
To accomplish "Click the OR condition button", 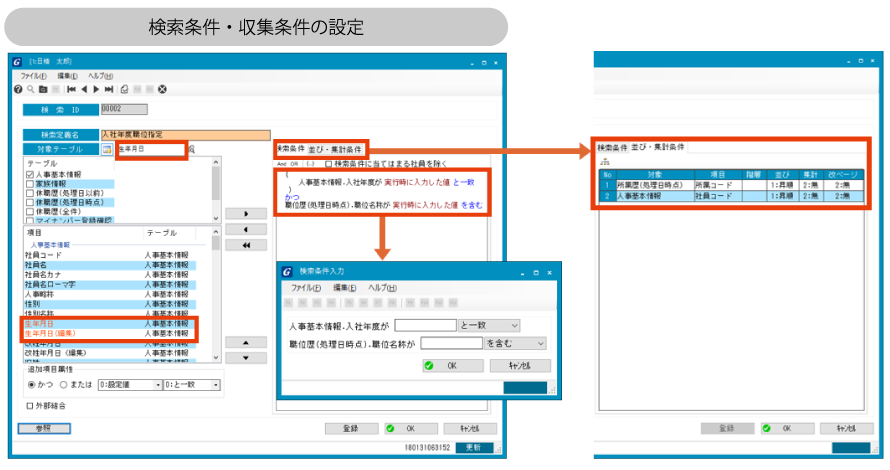I will (295, 164).
